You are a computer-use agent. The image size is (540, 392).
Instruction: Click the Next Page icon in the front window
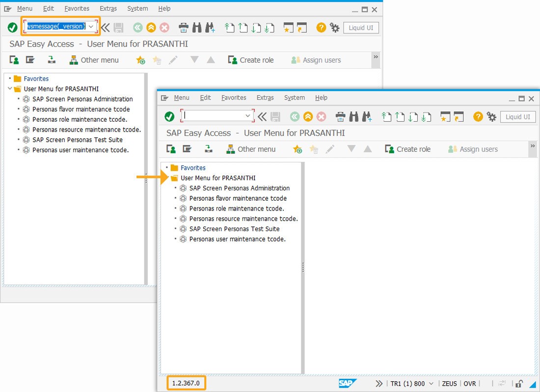[412, 117]
